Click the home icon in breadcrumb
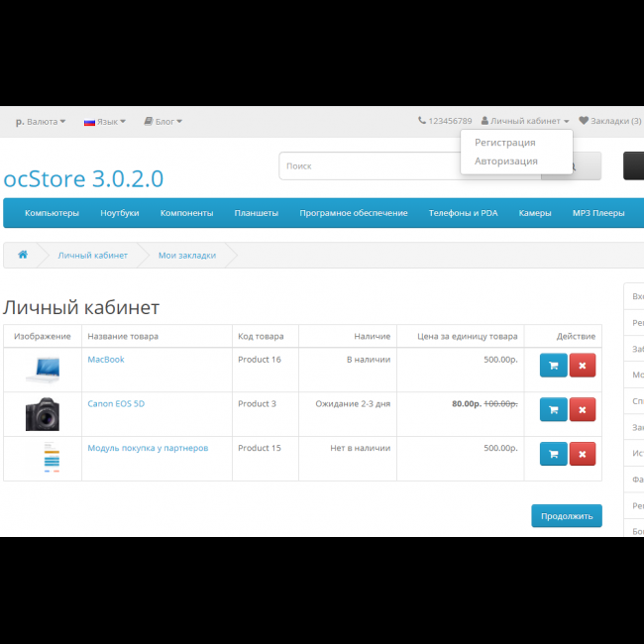The image size is (644, 644). point(23,255)
